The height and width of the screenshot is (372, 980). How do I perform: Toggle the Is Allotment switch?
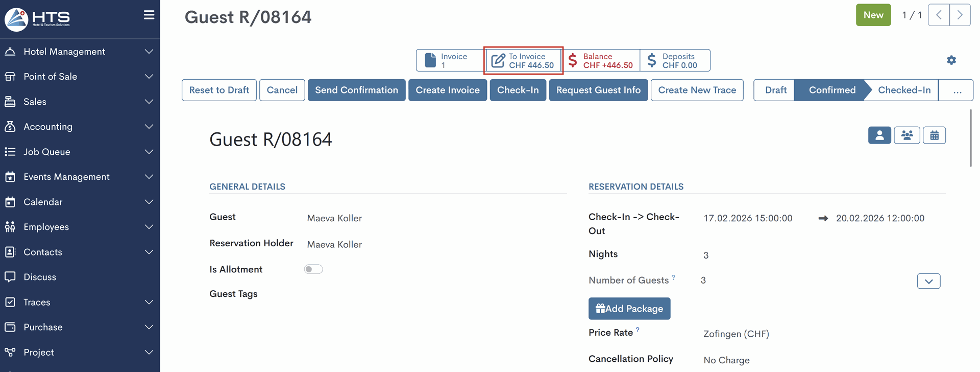(313, 269)
